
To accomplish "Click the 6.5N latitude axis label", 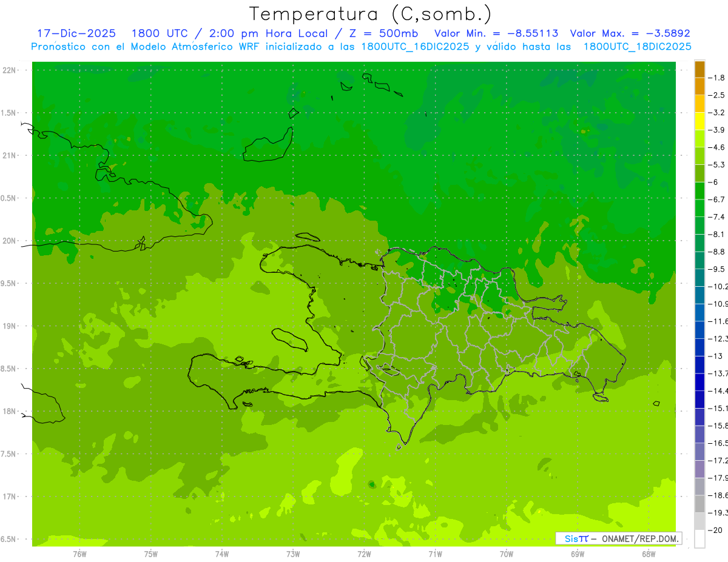I will (8, 540).
